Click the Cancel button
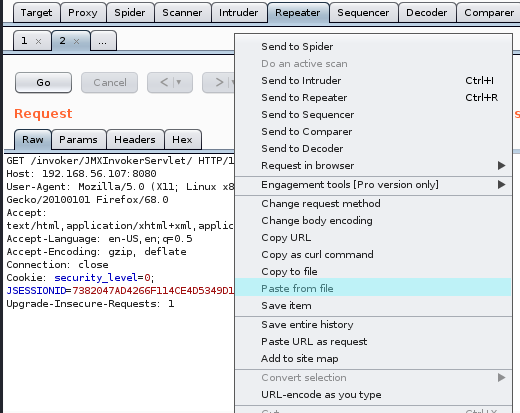 [x=110, y=82]
